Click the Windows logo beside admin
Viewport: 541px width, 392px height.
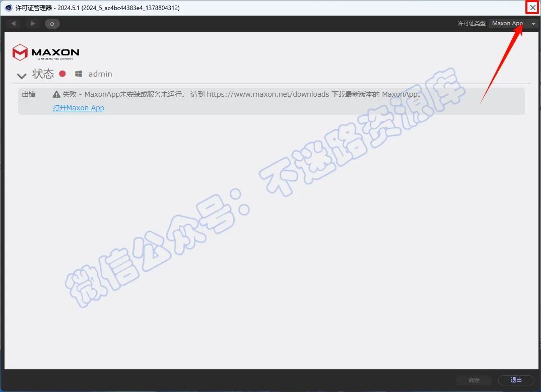click(79, 74)
